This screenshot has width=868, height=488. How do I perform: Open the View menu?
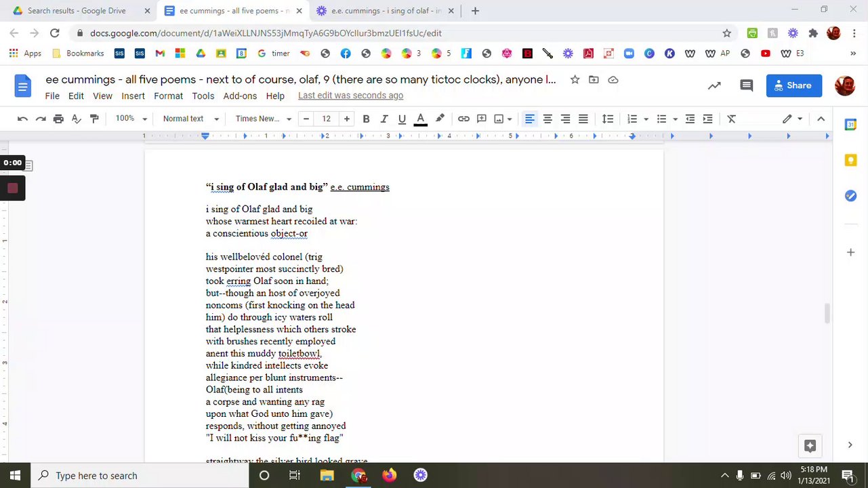tap(102, 96)
